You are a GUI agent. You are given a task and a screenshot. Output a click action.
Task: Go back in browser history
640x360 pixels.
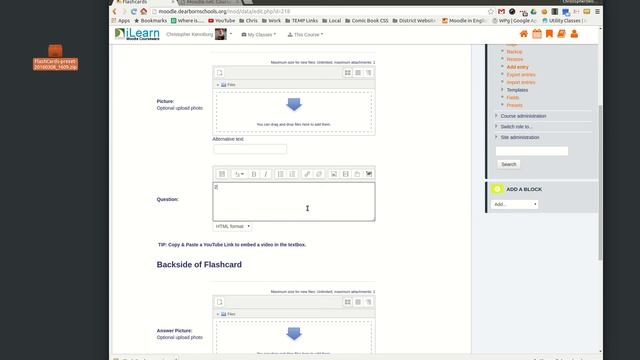115,11
